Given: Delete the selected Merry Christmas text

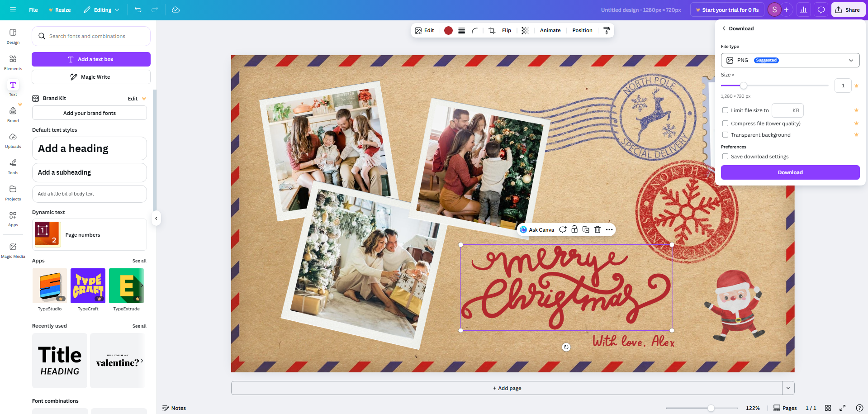Looking at the screenshot, I should tap(597, 229).
